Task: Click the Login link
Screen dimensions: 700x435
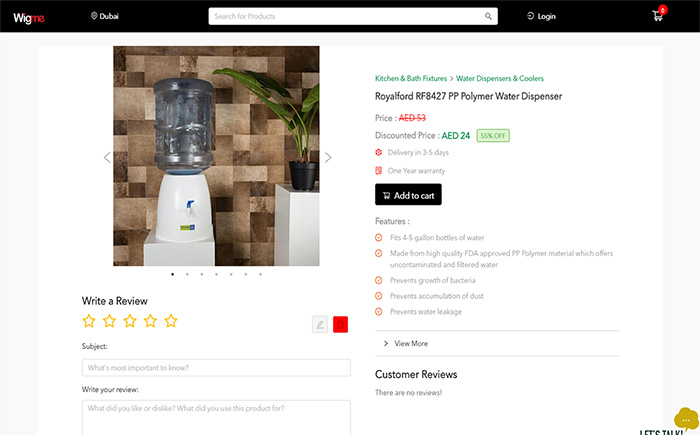Action: 541,16
